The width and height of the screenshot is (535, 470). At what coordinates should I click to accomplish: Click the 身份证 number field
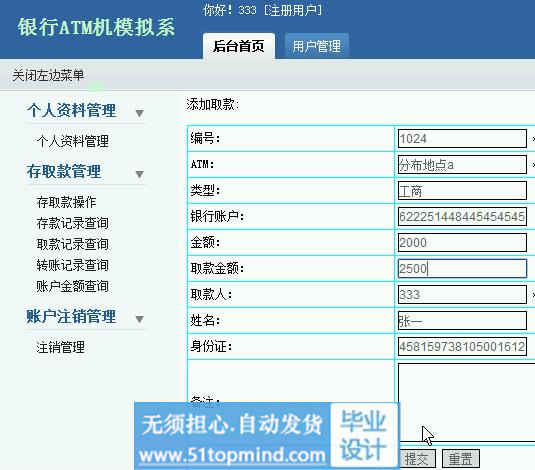pyautogui.click(x=462, y=347)
